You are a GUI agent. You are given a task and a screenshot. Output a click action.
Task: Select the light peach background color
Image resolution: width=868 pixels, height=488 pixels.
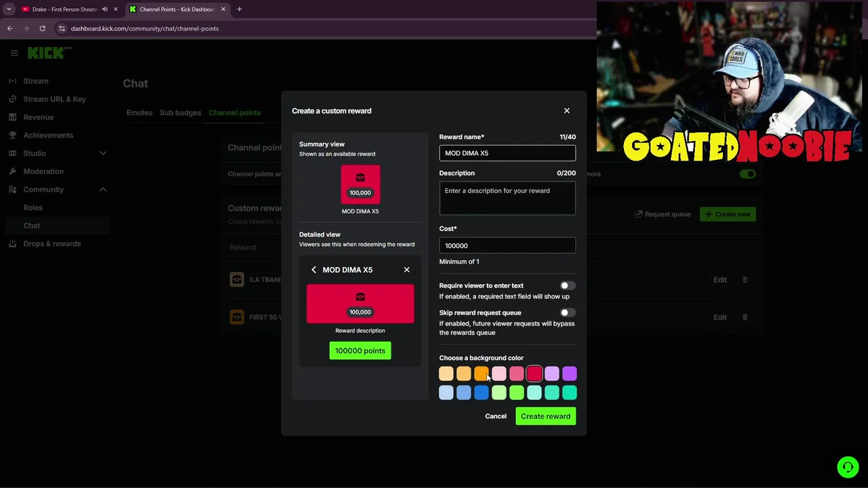tap(446, 373)
